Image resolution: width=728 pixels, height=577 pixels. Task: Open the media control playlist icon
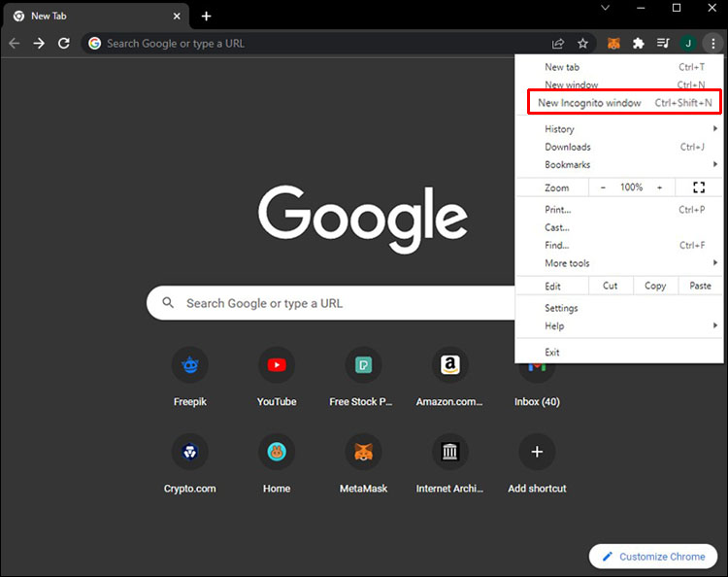pyautogui.click(x=663, y=44)
